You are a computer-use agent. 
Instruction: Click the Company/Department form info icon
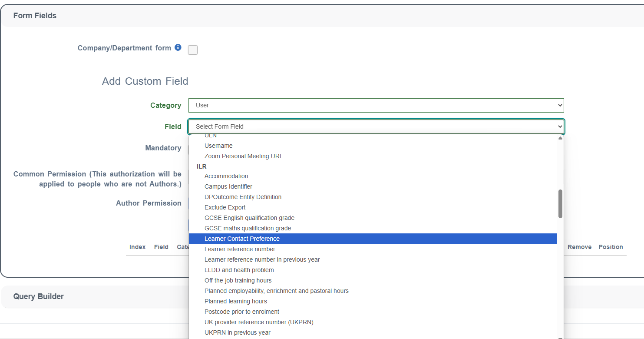click(178, 47)
